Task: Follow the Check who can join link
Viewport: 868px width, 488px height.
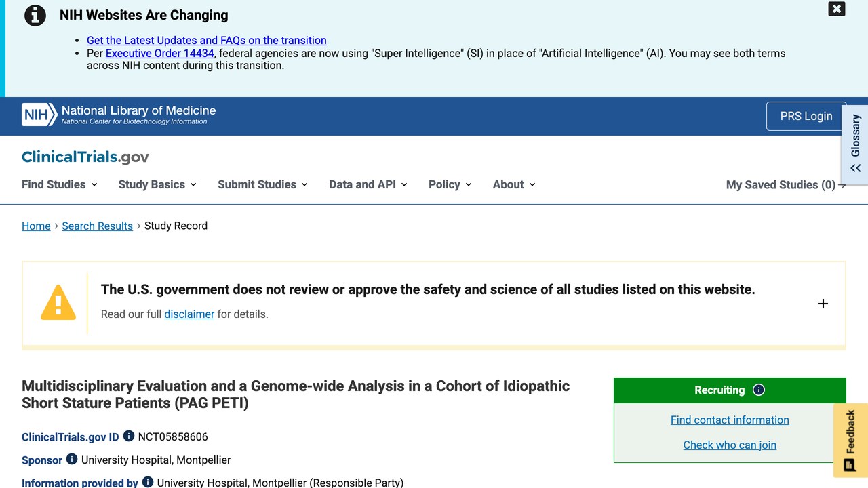Action: click(730, 445)
